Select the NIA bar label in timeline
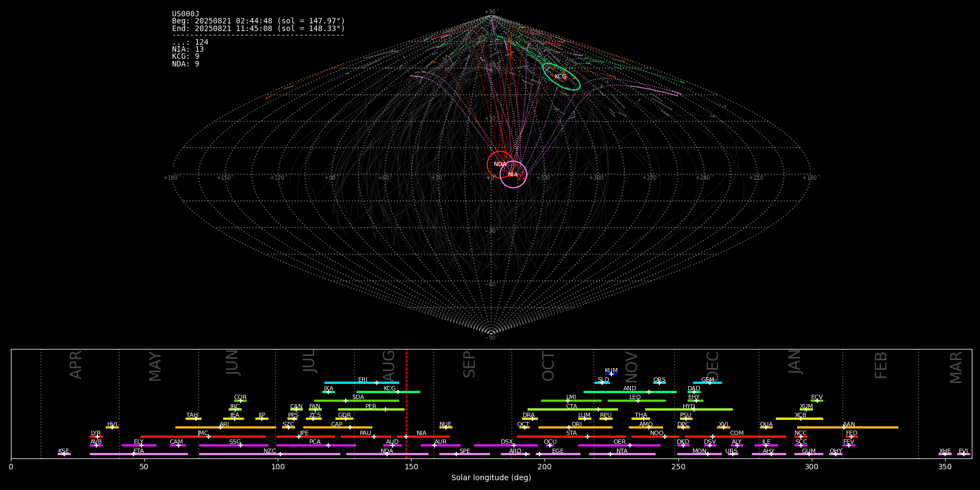Screen dimensions: 980x490 [x=421, y=433]
